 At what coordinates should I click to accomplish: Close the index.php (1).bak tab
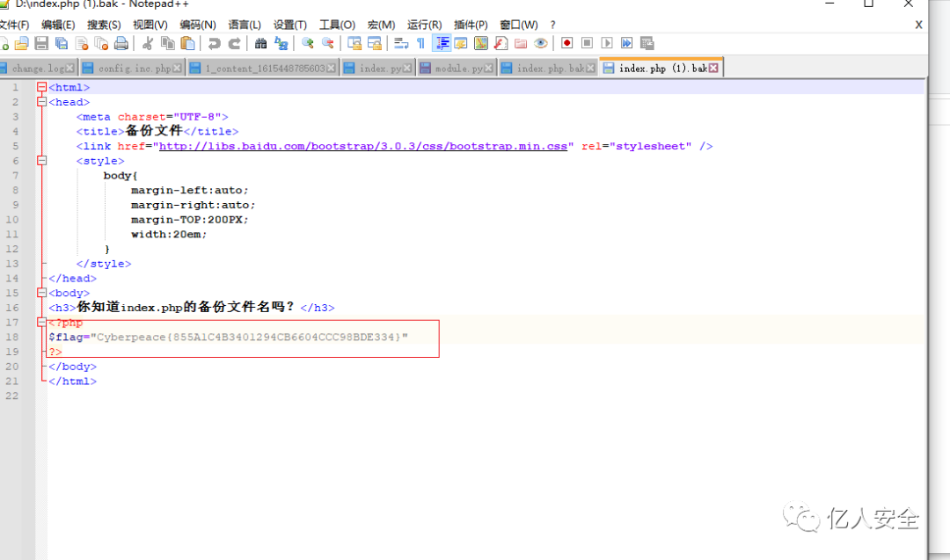[713, 68]
